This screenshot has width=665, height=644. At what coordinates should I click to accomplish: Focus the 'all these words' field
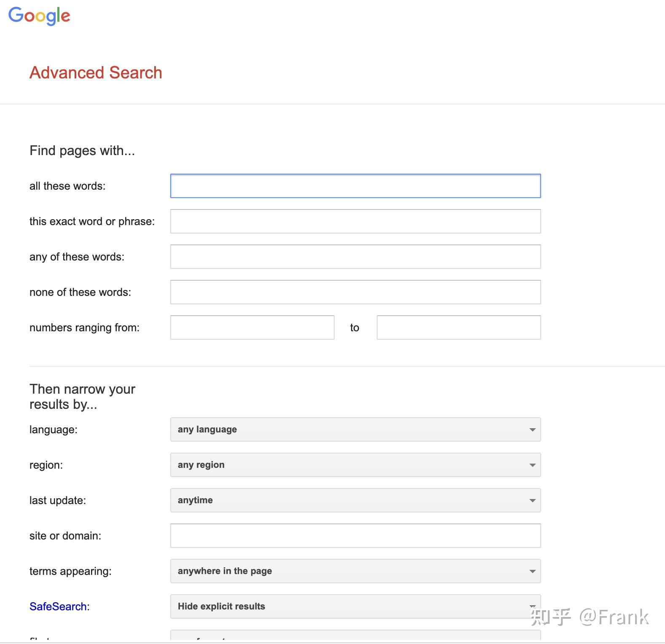[x=355, y=186]
